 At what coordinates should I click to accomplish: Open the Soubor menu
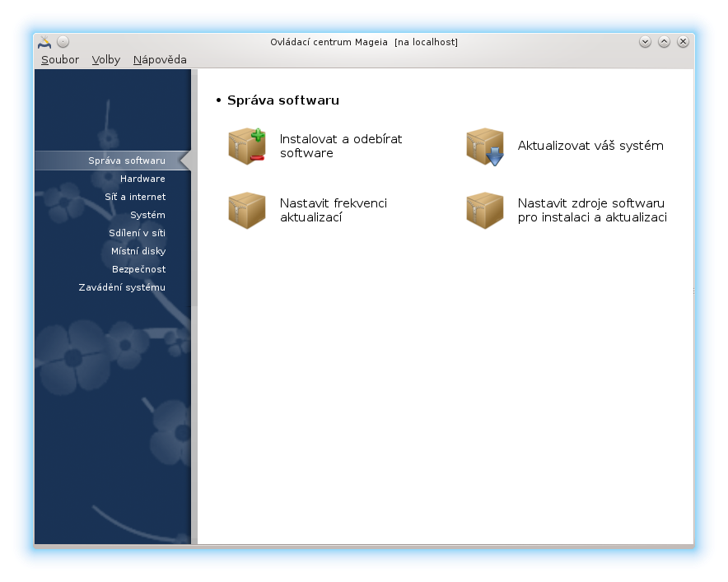coord(60,60)
